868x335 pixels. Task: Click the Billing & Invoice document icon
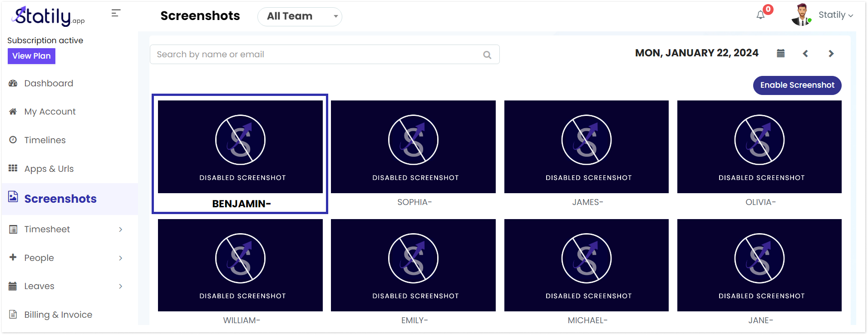click(13, 314)
